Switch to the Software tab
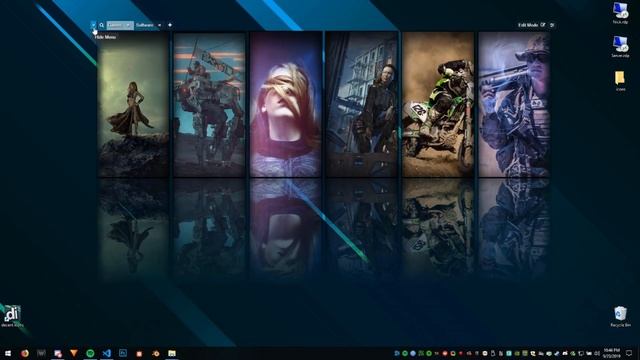This screenshot has width=640, height=360. pyautogui.click(x=145, y=25)
